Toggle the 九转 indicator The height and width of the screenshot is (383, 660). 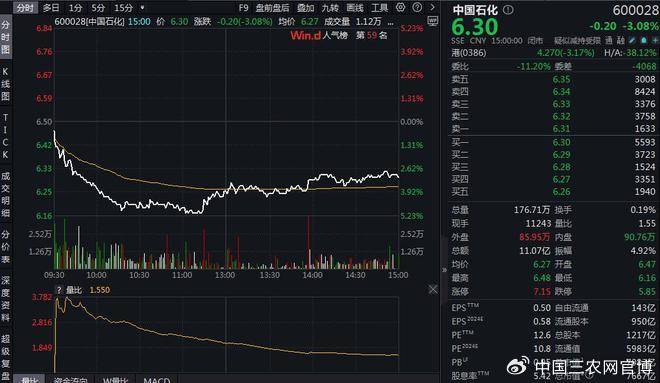click(x=330, y=8)
